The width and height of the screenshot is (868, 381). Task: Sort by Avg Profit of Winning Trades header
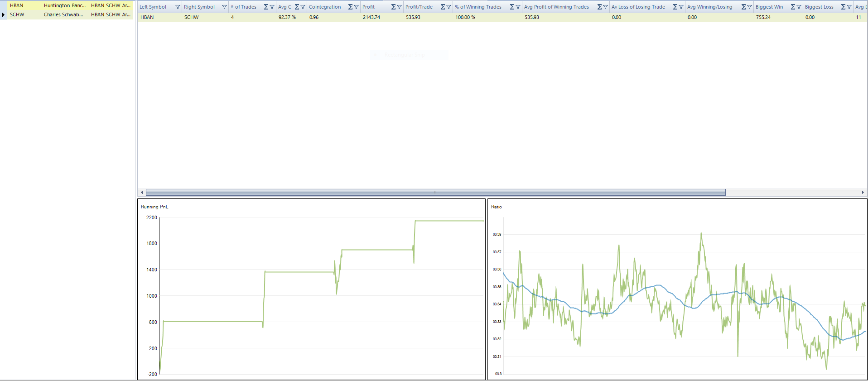556,7
